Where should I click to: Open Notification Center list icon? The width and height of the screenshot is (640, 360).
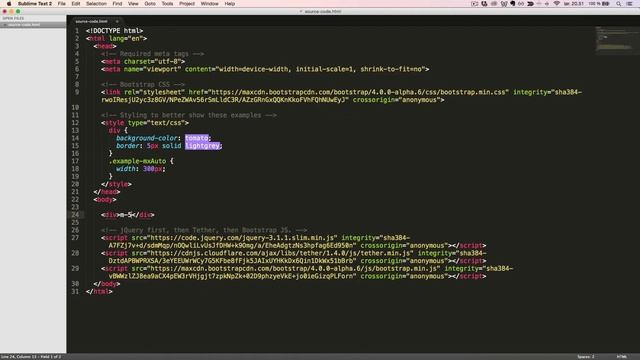(x=629, y=4)
